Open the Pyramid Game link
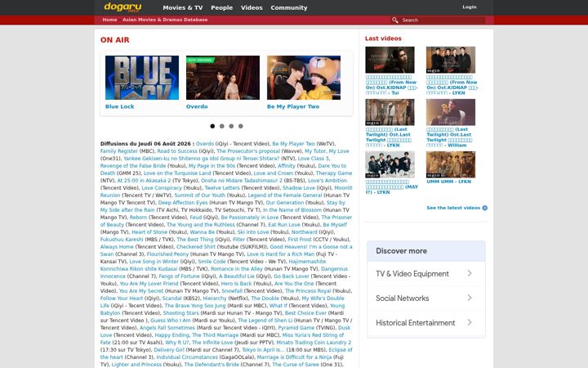The width and height of the screenshot is (588, 368). (296, 328)
